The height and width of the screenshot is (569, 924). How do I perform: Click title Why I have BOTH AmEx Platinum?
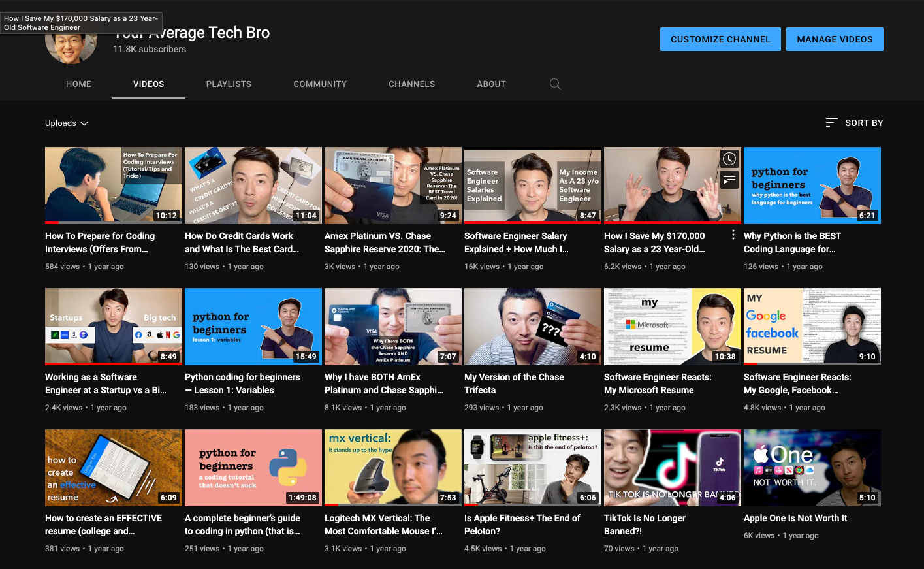384,383
